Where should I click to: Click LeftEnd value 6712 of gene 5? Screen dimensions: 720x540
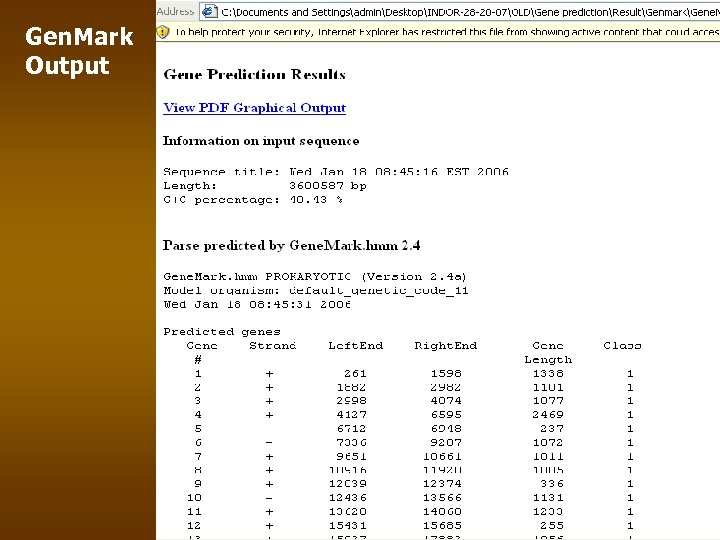point(351,429)
